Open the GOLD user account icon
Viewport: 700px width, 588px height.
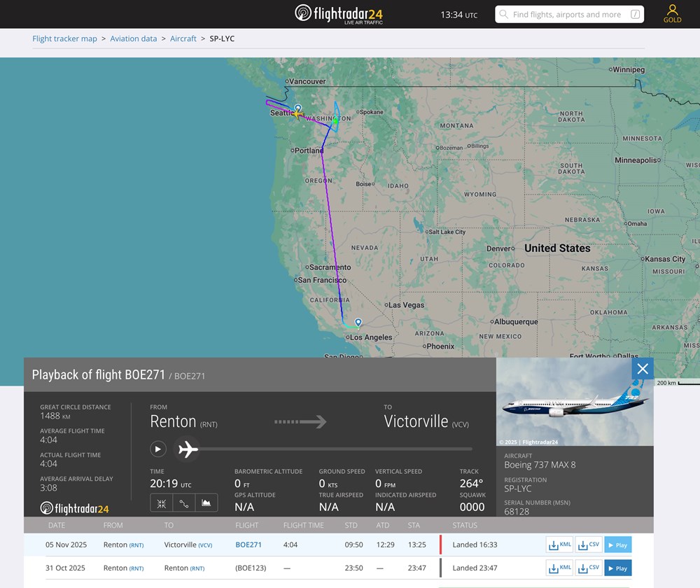[x=672, y=13]
